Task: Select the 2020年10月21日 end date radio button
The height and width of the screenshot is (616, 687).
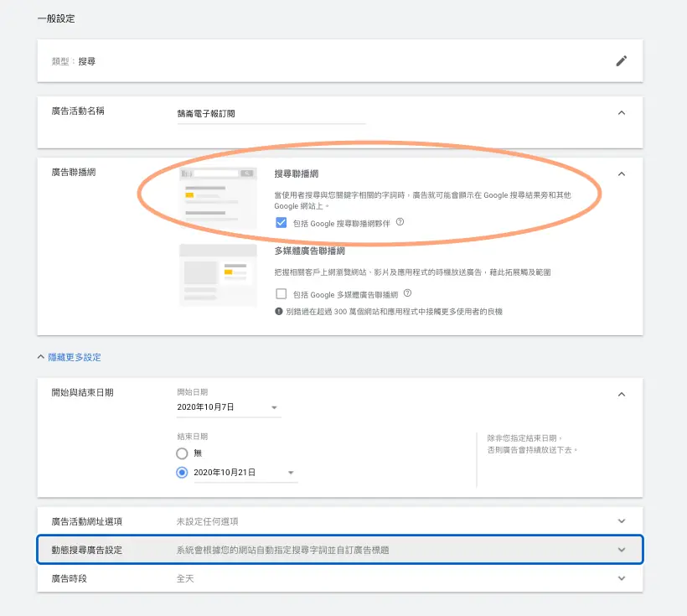Action: coord(182,473)
